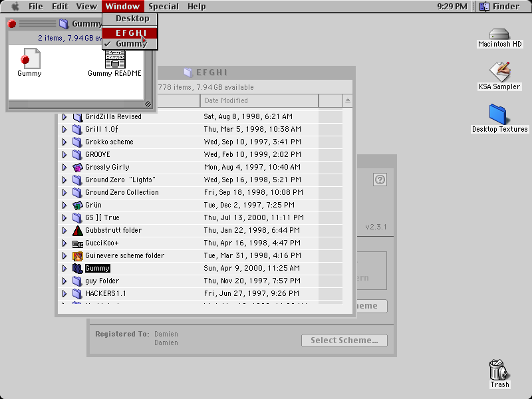Select the GucciKoo+ folder icon
This screenshot has height=399, width=532.
[78, 243]
